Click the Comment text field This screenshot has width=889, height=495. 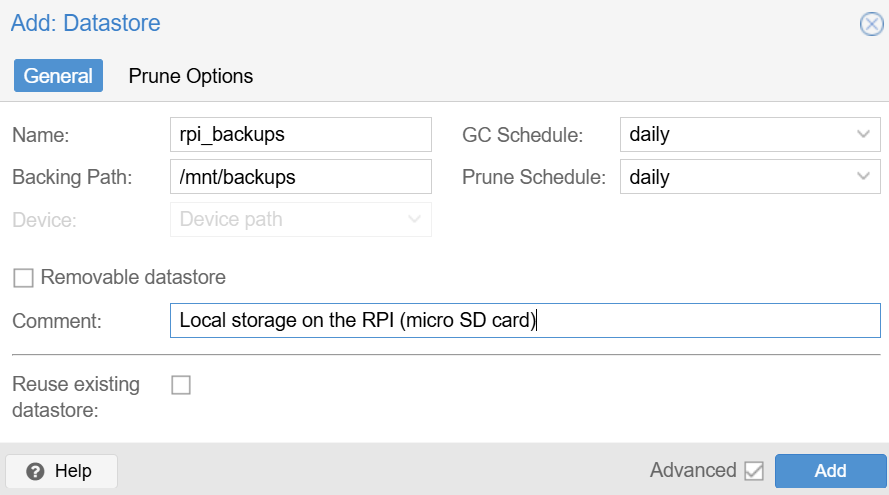525,320
